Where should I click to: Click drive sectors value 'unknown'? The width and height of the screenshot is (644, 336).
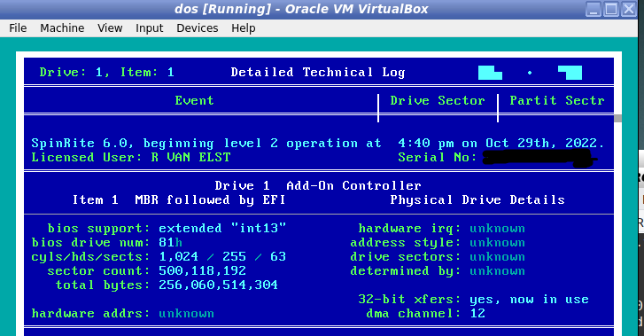pos(497,256)
